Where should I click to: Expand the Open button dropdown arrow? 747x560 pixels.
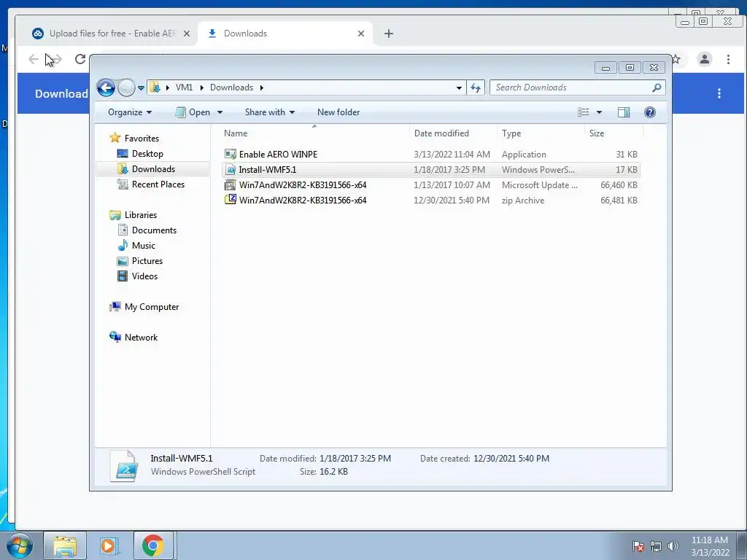pos(220,112)
